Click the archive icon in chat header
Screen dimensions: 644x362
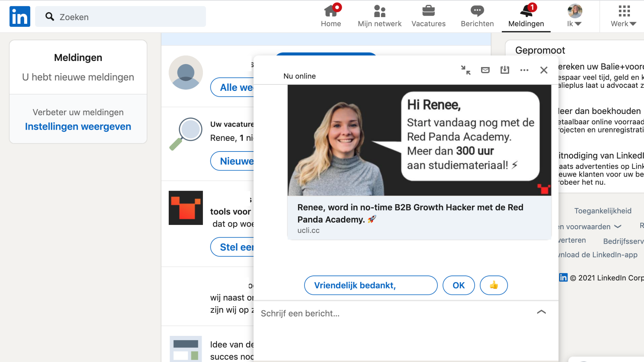click(x=504, y=70)
